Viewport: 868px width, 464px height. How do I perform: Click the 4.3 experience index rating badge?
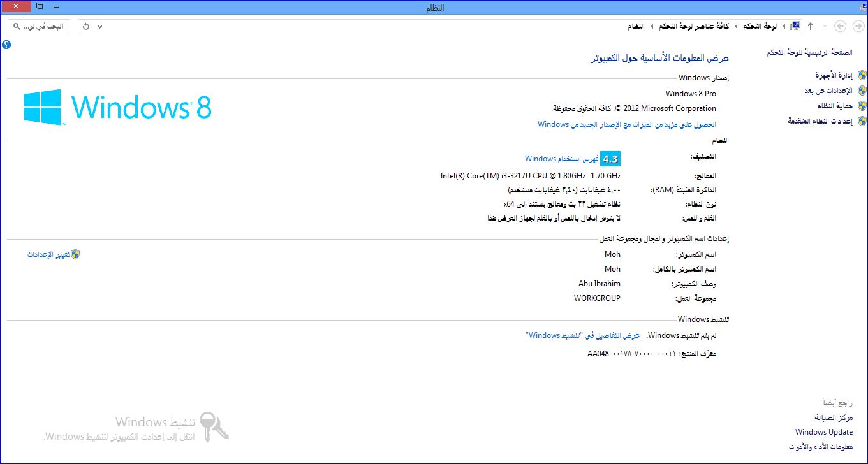(610, 159)
